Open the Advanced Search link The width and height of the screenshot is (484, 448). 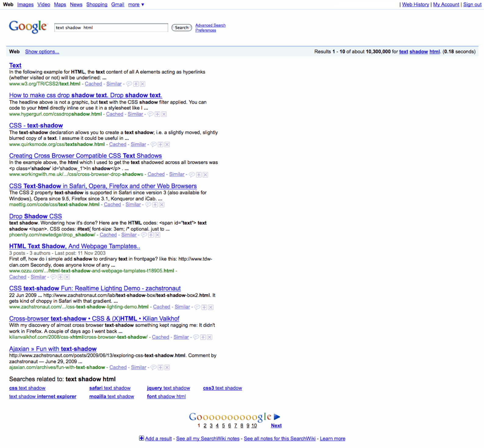click(x=210, y=25)
